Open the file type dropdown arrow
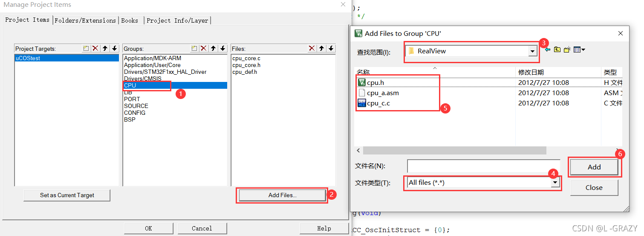Screen dimensions: 644x236 (555, 183)
